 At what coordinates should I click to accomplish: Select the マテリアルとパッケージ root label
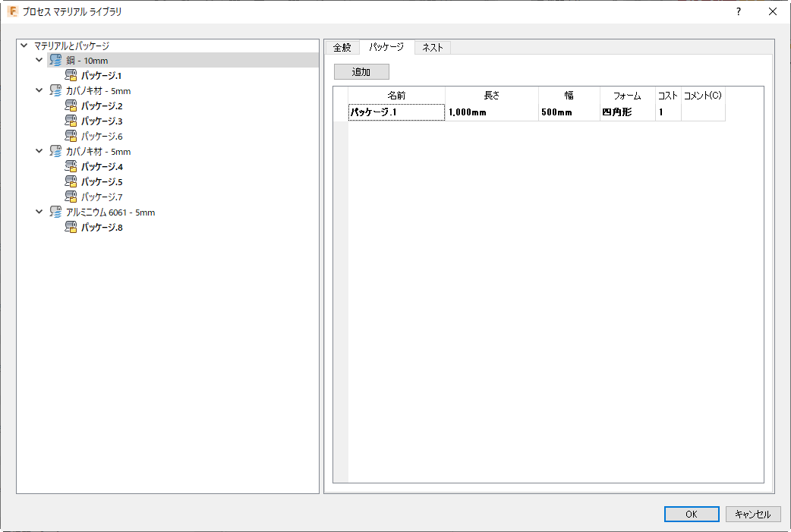pos(71,46)
